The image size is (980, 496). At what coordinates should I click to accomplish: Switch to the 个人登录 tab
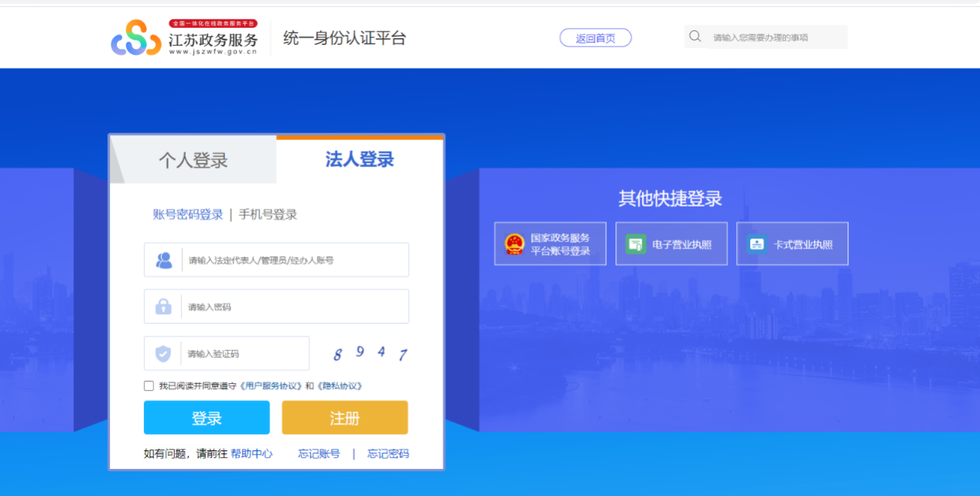point(193,159)
